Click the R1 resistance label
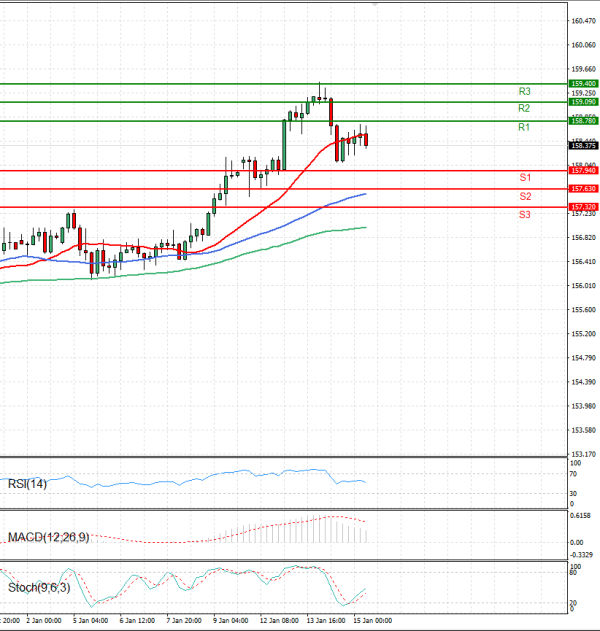The image size is (600, 631). pos(524,127)
